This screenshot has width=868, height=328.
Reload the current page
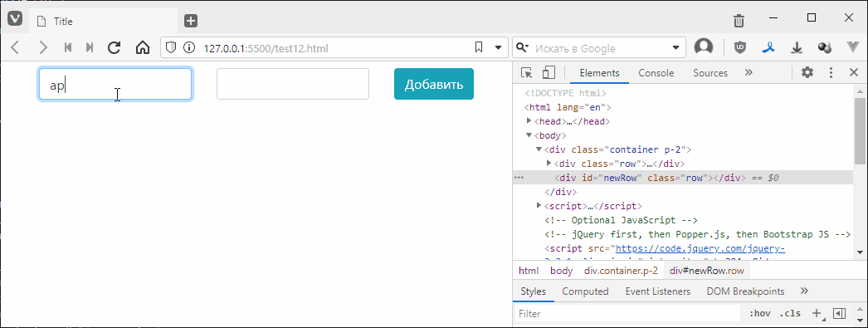114,47
